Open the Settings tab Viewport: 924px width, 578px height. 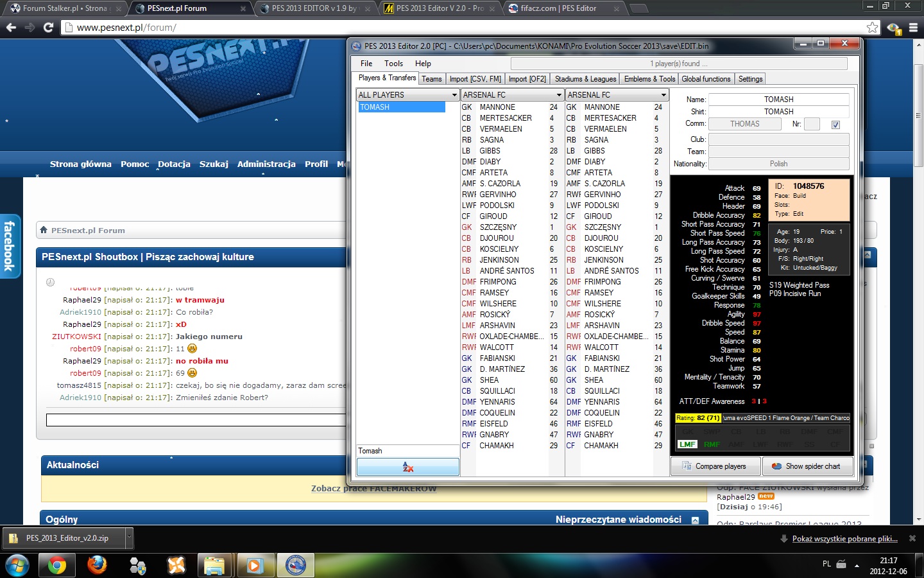750,79
